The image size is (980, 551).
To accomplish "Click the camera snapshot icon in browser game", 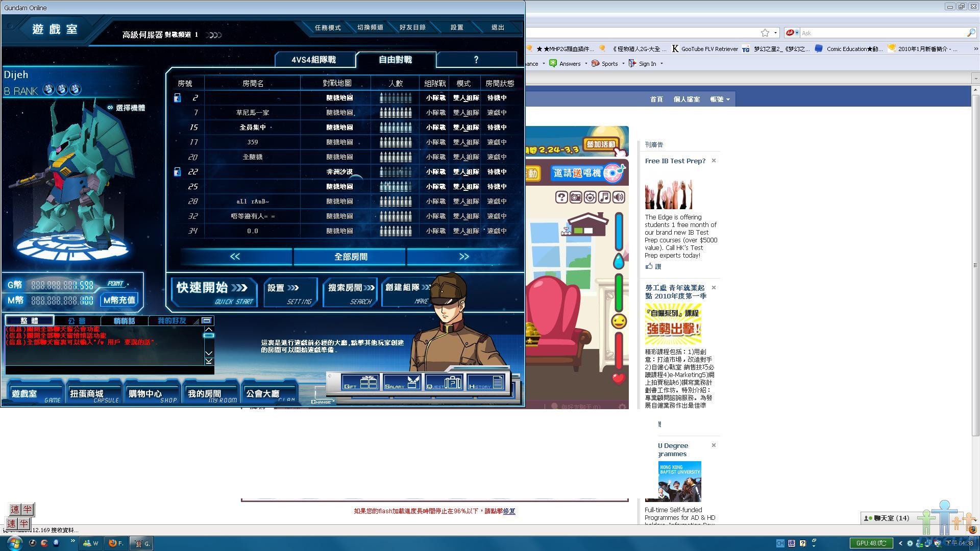I will [x=576, y=197].
